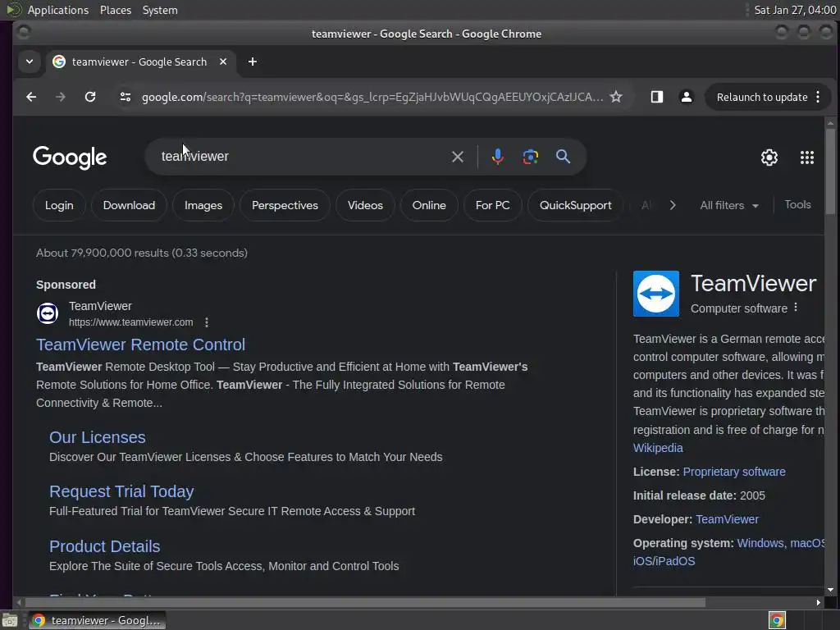Screen dimensions: 840x630
Task: Select the Online filter chip
Action: 428,205
